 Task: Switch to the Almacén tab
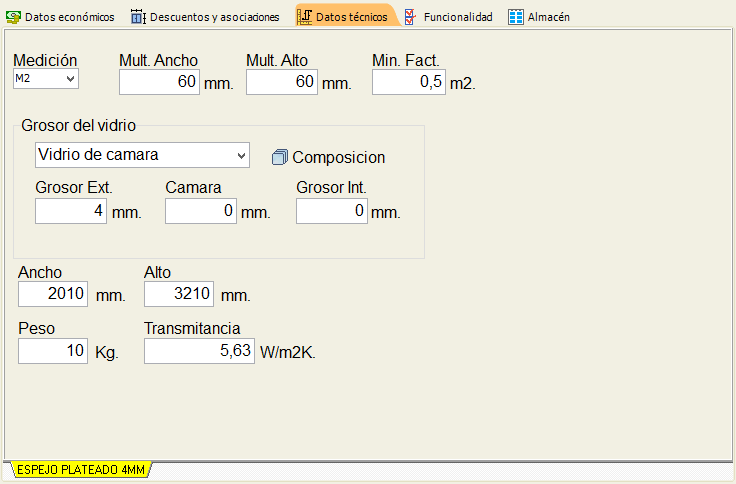[539, 17]
